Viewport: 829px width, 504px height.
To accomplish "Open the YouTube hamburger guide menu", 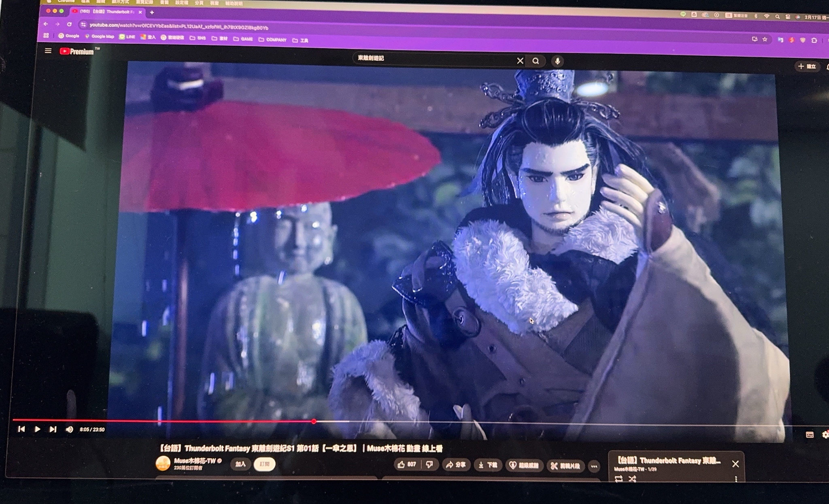I will point(48,51).
